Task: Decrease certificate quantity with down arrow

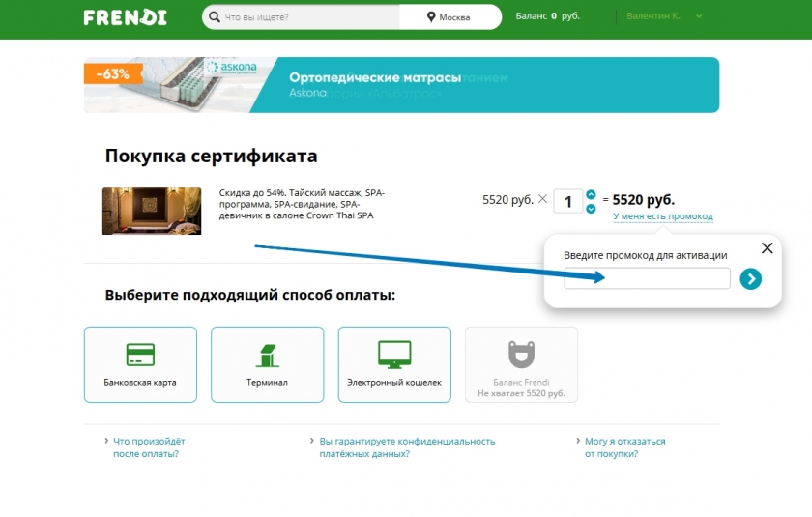Action: point(591,209)
